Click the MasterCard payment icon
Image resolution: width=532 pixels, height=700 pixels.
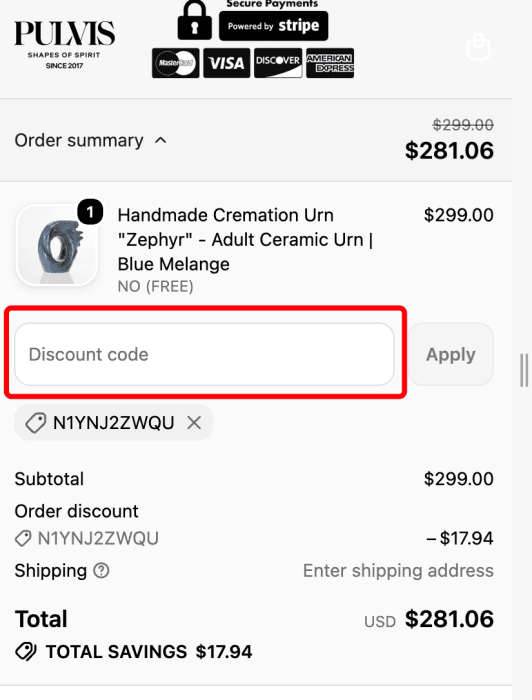176,63
